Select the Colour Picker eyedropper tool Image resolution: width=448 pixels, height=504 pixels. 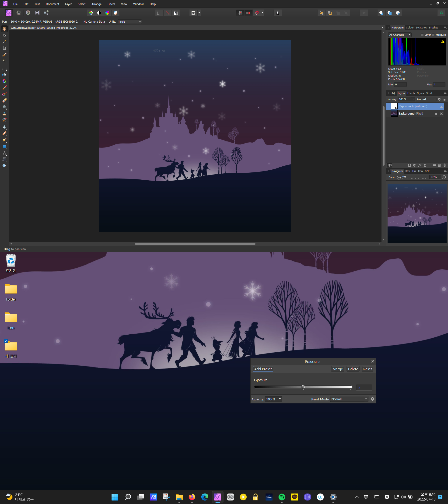pos(4,42)
